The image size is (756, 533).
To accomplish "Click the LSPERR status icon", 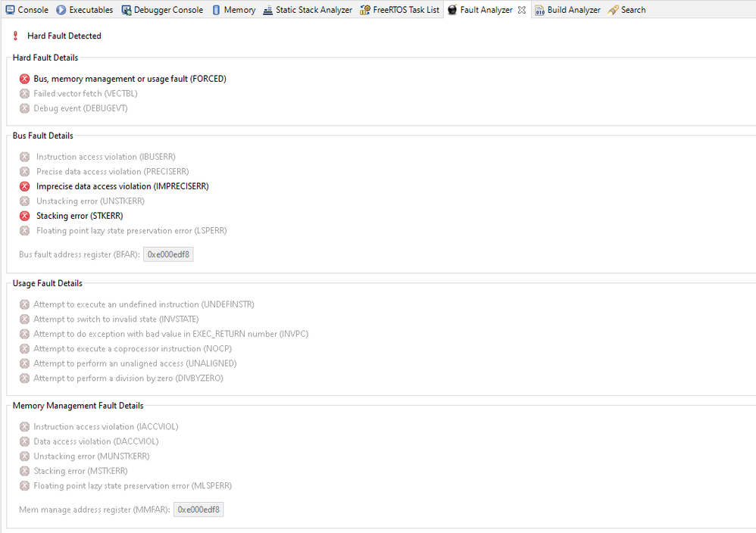I will [24, 230].
